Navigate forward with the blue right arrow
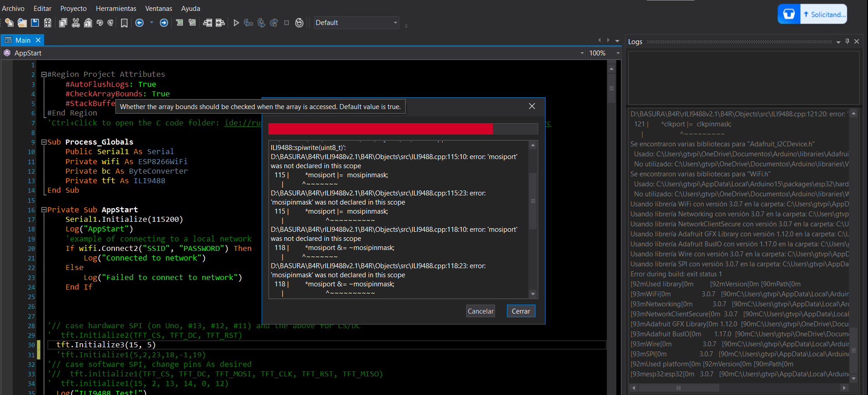This screenshot has width=868, height=395. (x=164, y=23)
